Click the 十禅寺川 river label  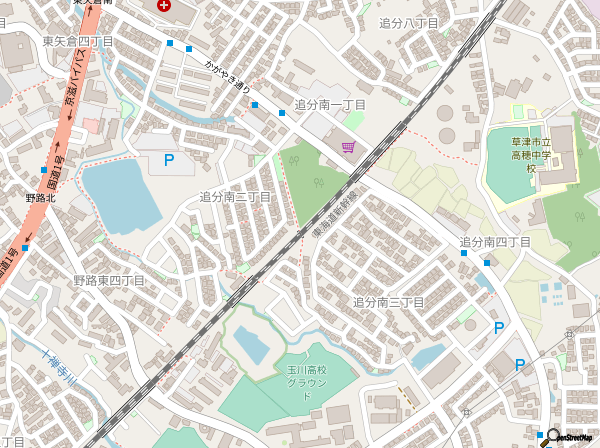(60, 368)
